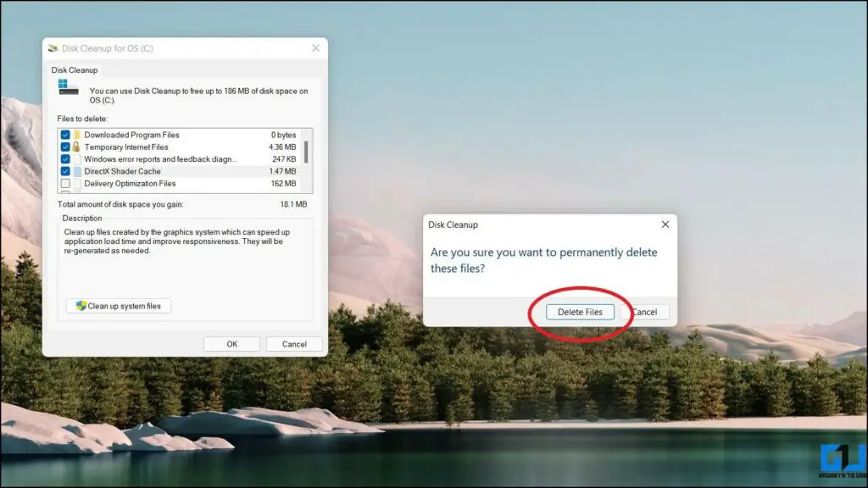Toggle the DirectX Shader Cache checkbox
The height and width of the screenshot is (488, 868).
(x=65, y=171)
